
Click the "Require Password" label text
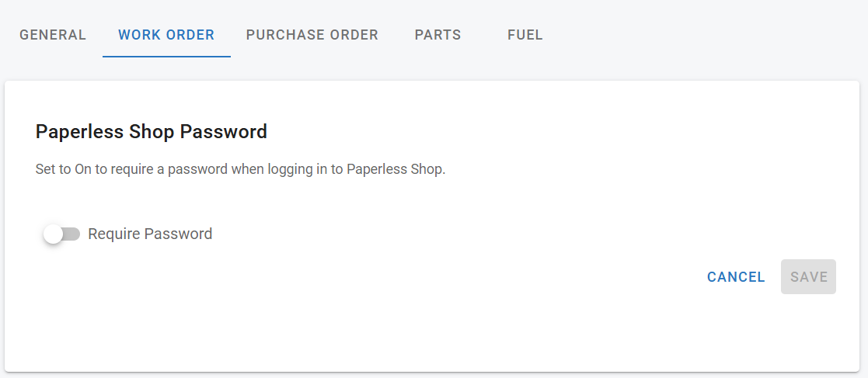point(150,234)
